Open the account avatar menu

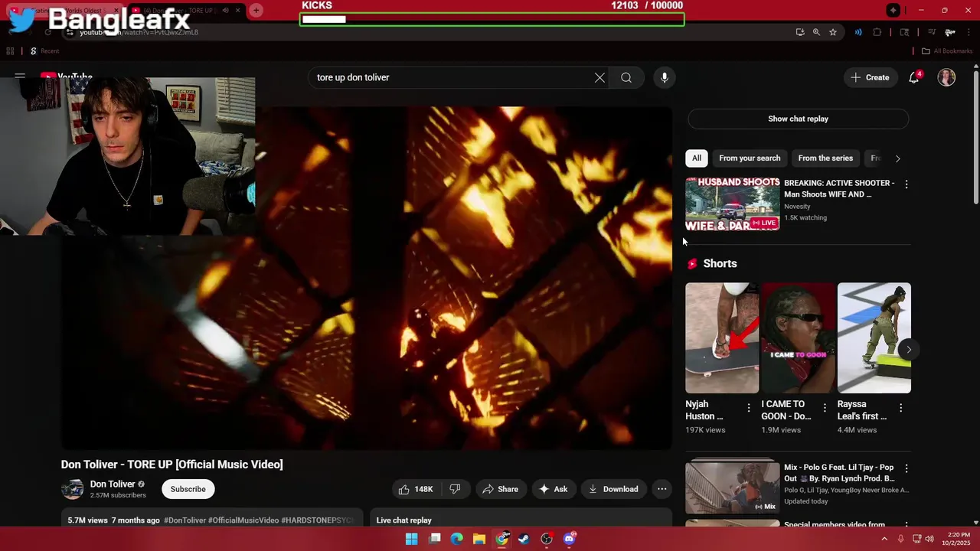click(x=946, y=77)
